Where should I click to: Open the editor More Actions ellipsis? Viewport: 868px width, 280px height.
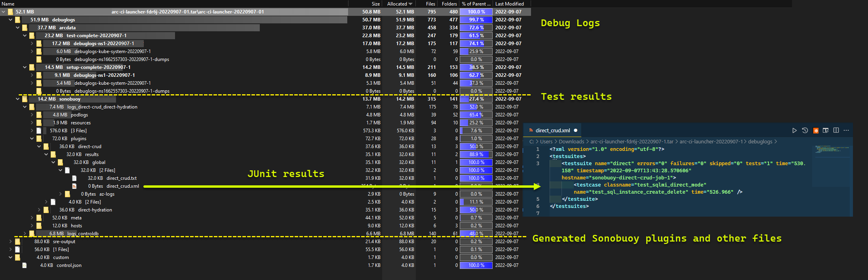(846, 130)
